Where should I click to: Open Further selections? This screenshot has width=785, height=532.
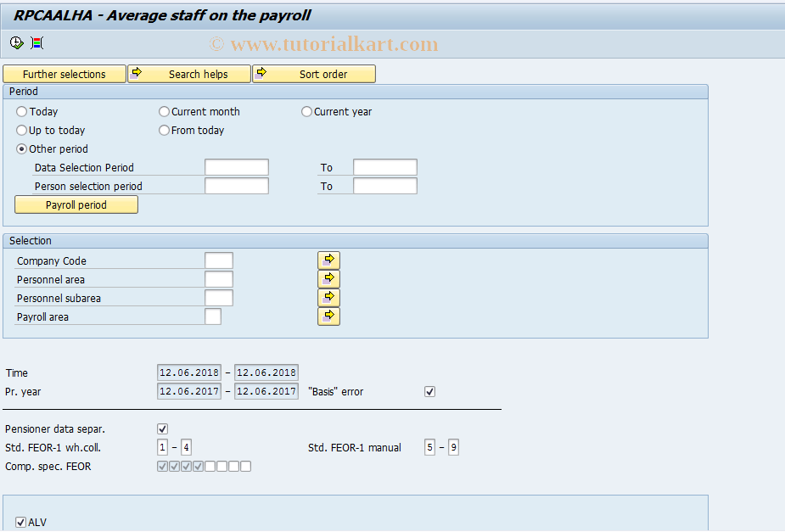64,74
